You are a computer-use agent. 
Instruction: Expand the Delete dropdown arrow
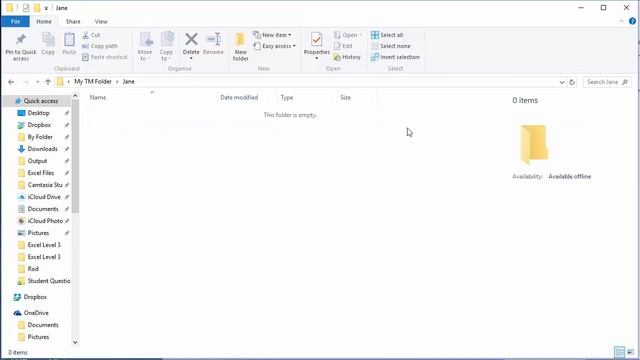point(191,58)
